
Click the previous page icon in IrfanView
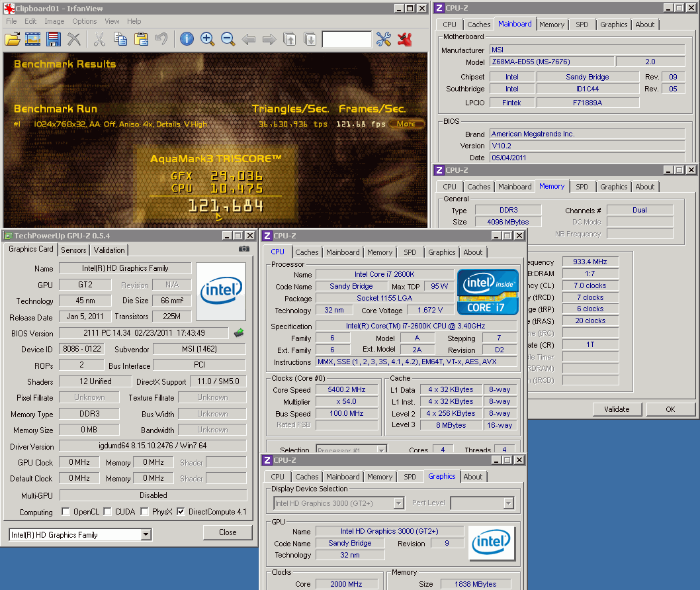pos(290,39)
